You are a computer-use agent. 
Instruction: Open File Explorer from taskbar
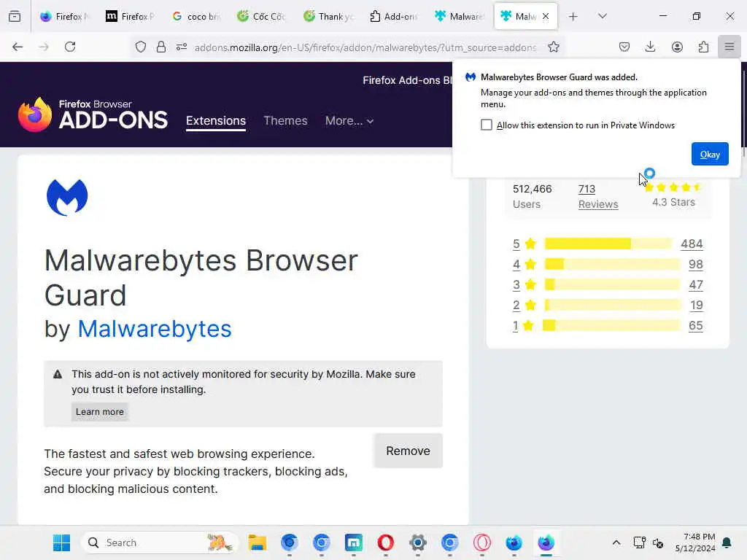(258, 542)
